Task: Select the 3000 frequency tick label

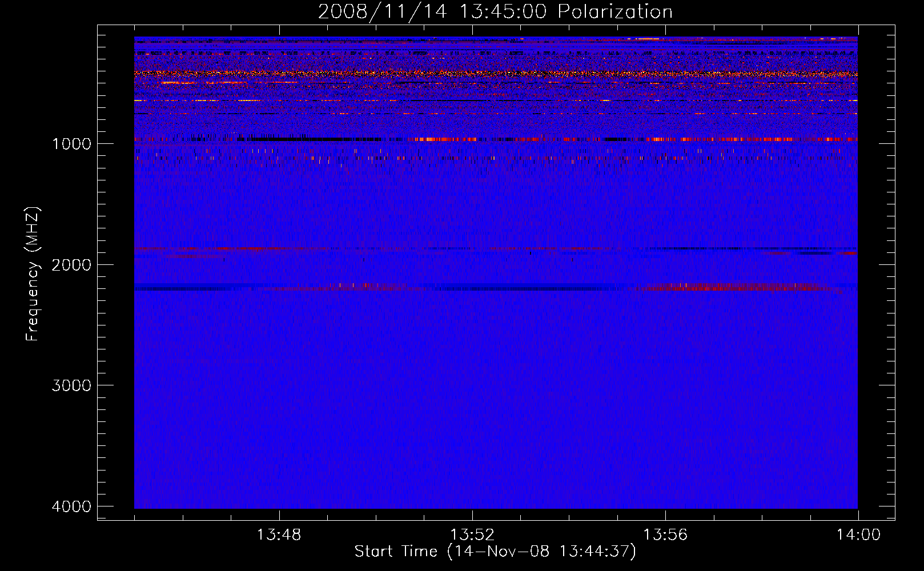Action: pos(71,385)
